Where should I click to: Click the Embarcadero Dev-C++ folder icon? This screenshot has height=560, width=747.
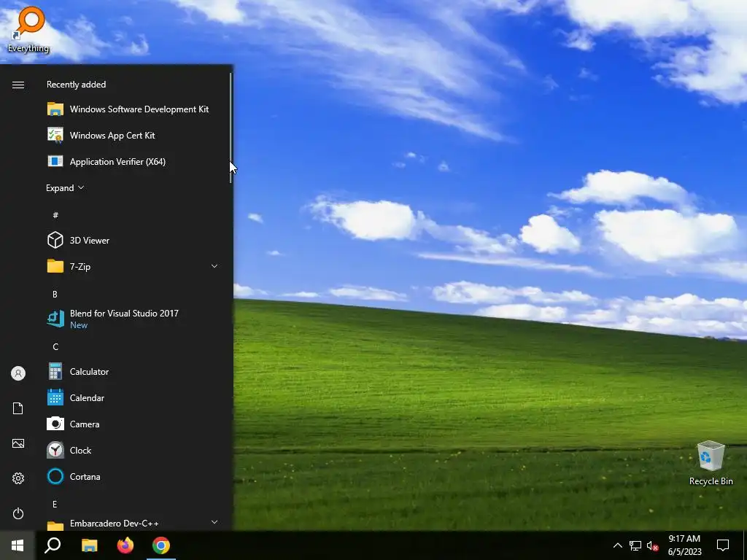point(55,525)
